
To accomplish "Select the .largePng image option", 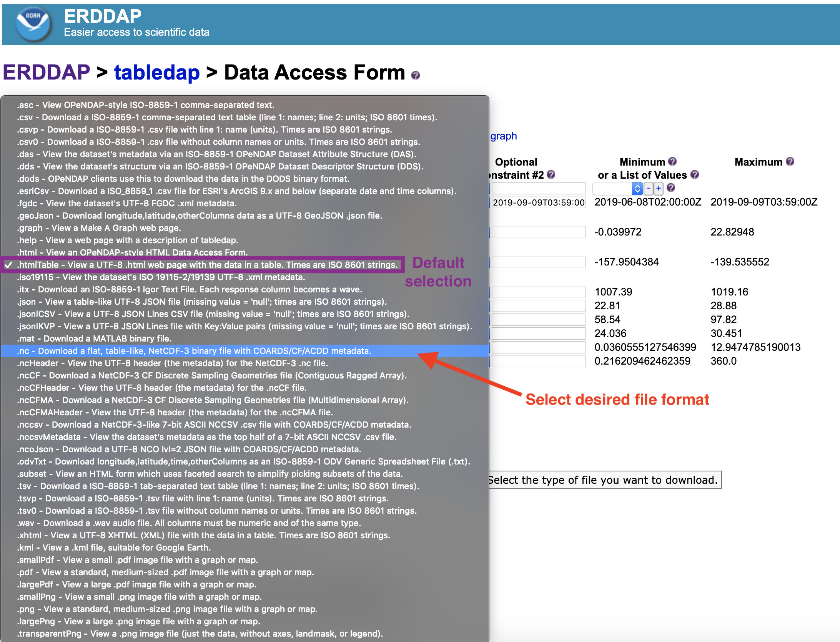I will [x=245, y=621].
